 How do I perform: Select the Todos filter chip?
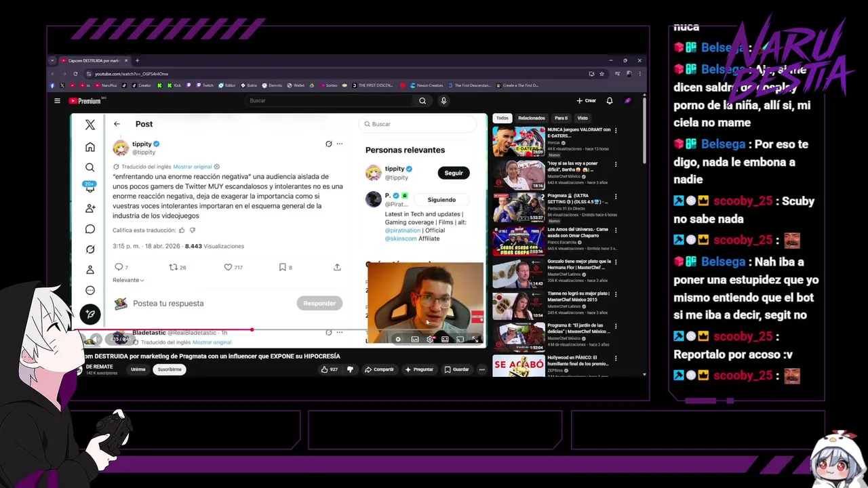click(502, 118)
